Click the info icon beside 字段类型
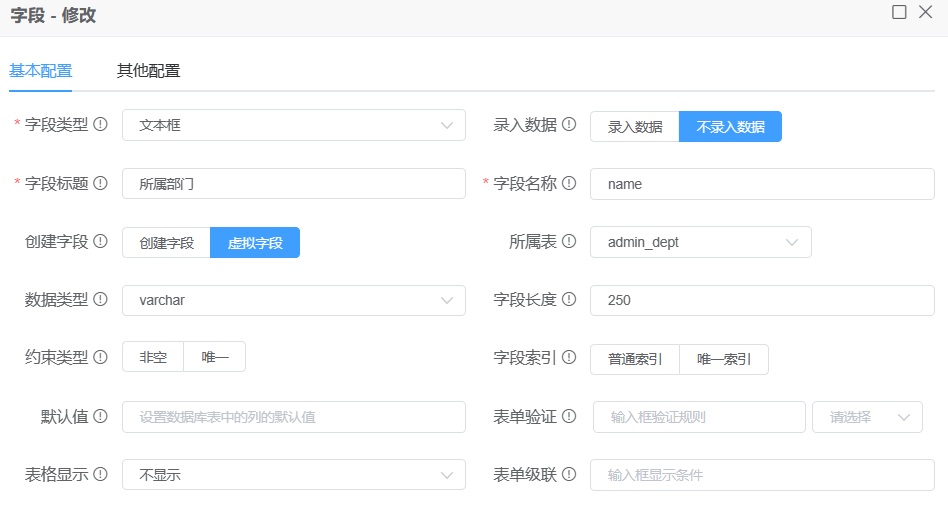 tap(100, 125)
